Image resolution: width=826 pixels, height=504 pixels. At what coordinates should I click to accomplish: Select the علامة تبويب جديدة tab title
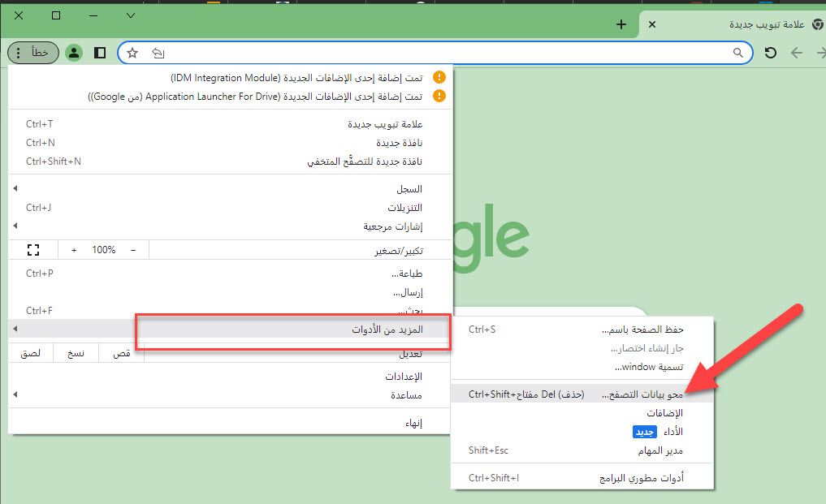tap(767, 24)
